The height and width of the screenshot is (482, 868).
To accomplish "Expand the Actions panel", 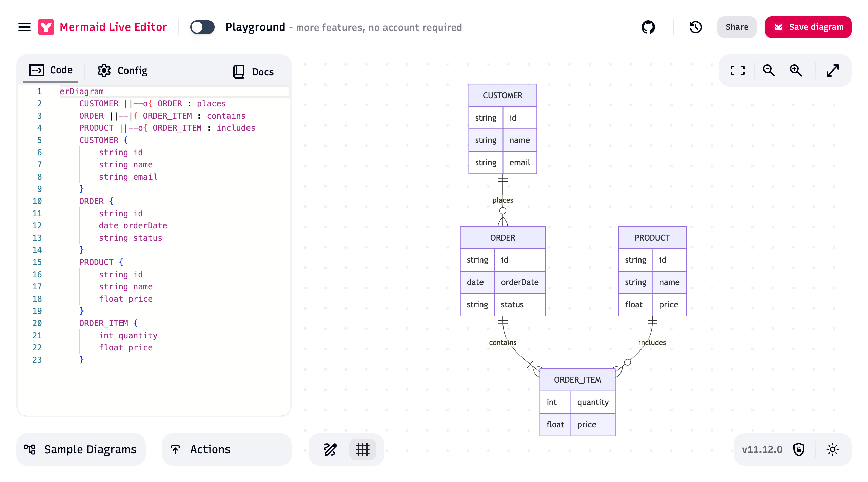I will tap(226, 449).
